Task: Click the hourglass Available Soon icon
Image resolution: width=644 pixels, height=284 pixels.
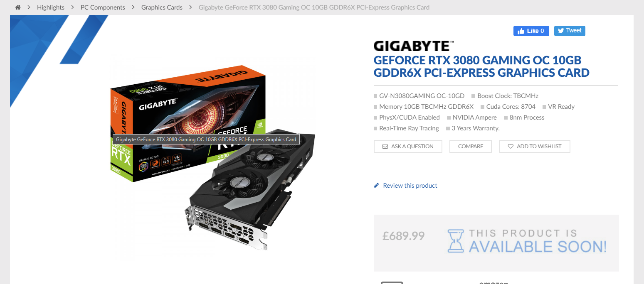Action: [x=456, y=241]
